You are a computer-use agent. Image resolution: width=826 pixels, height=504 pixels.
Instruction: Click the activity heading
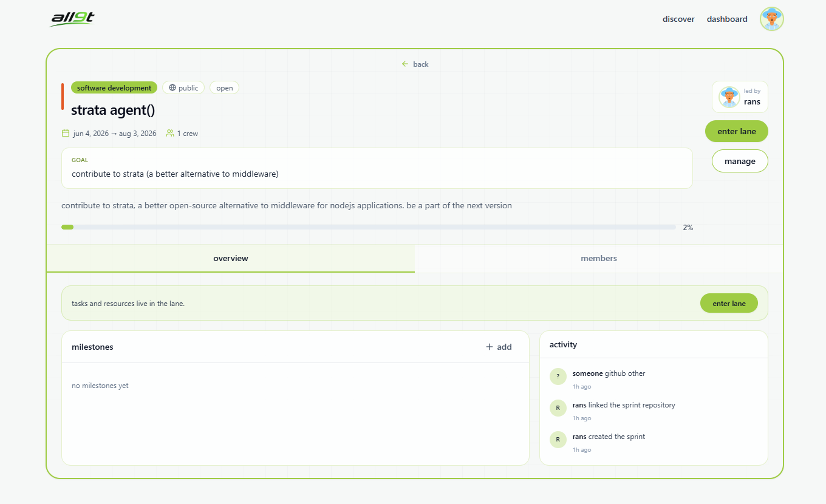[x=563, y=344]
